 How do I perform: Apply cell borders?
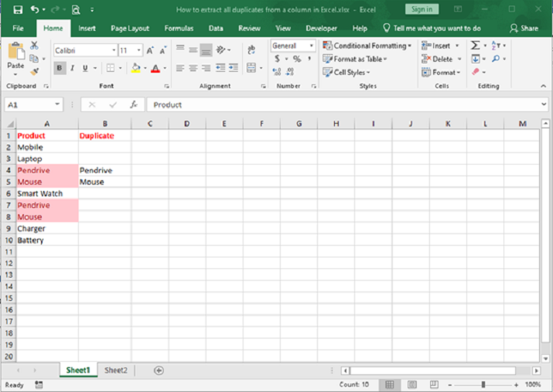pos(111,68)
